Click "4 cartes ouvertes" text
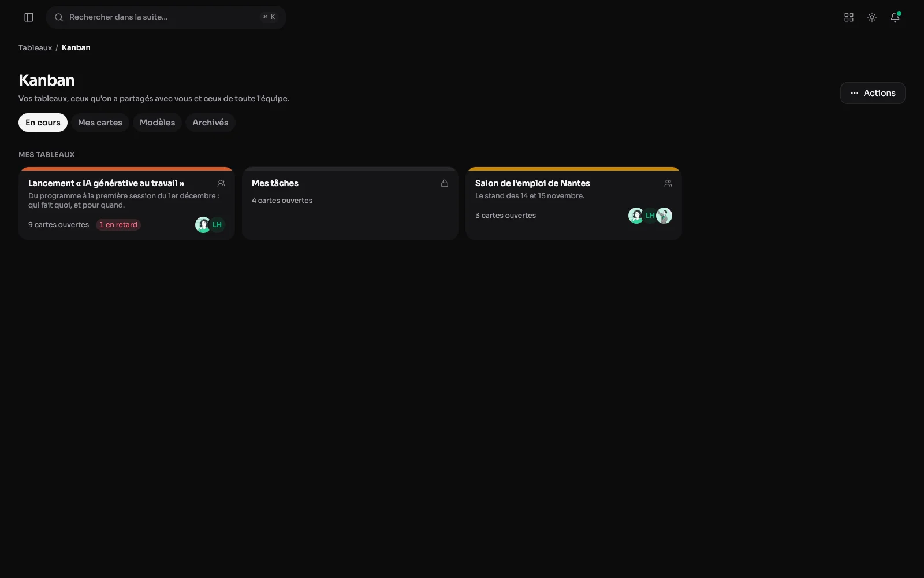The image size is (924, 578). [282, 201]
